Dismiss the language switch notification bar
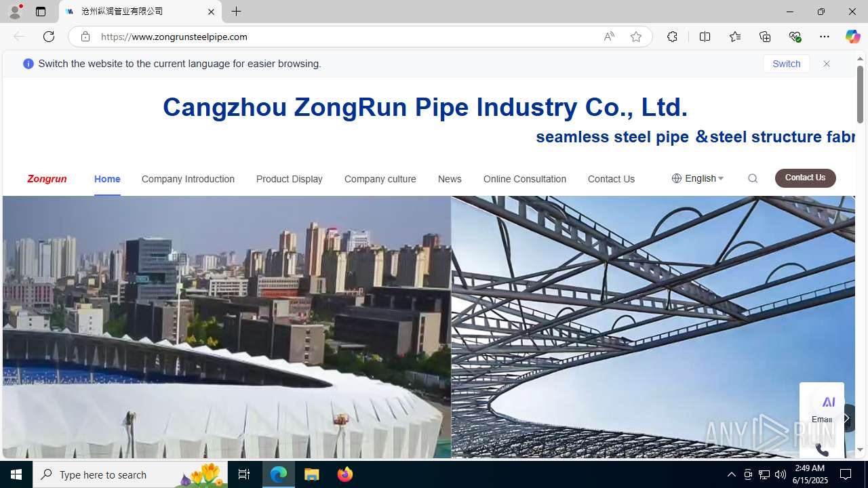Viewport: 868px width, 488px height. [x=827, y=64]
